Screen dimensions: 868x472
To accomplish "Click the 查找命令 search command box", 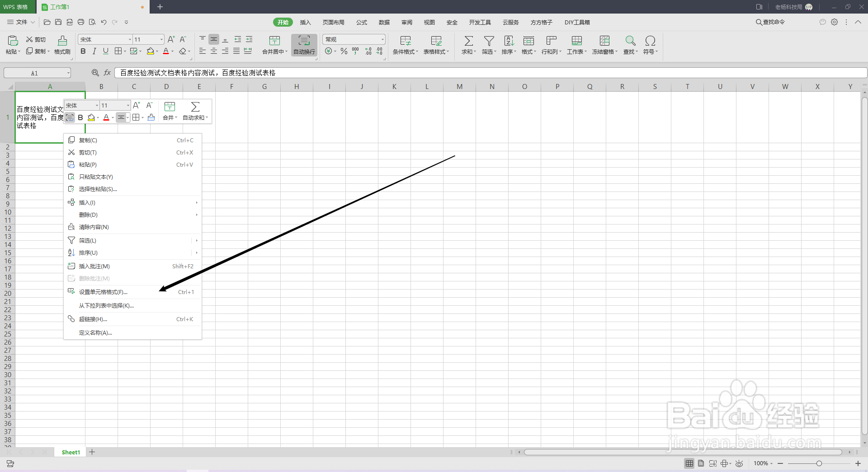I will pos(770,22).
